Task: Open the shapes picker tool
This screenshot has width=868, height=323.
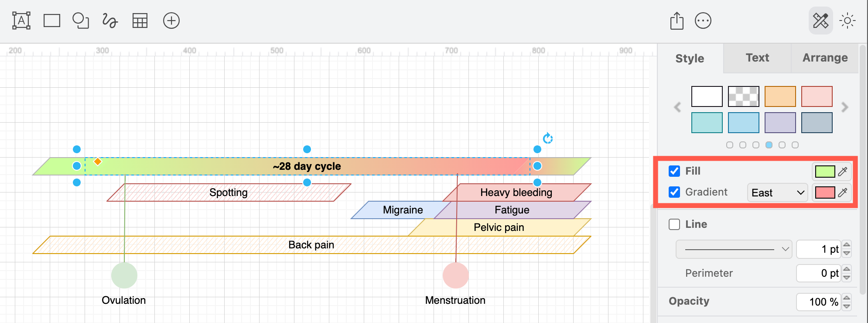Action: point(81,20)
